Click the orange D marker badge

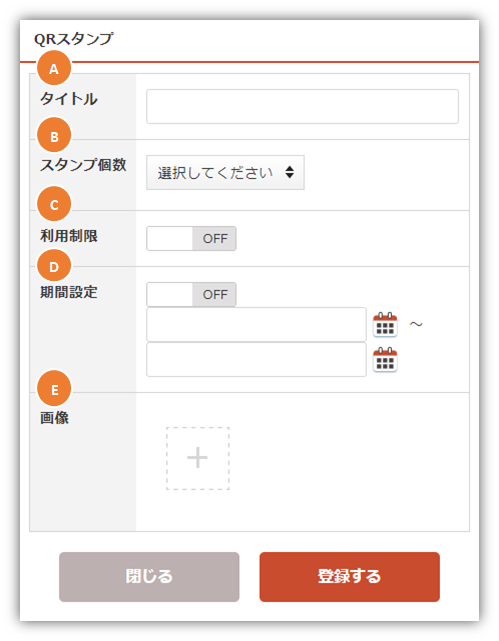click(54, 266)
